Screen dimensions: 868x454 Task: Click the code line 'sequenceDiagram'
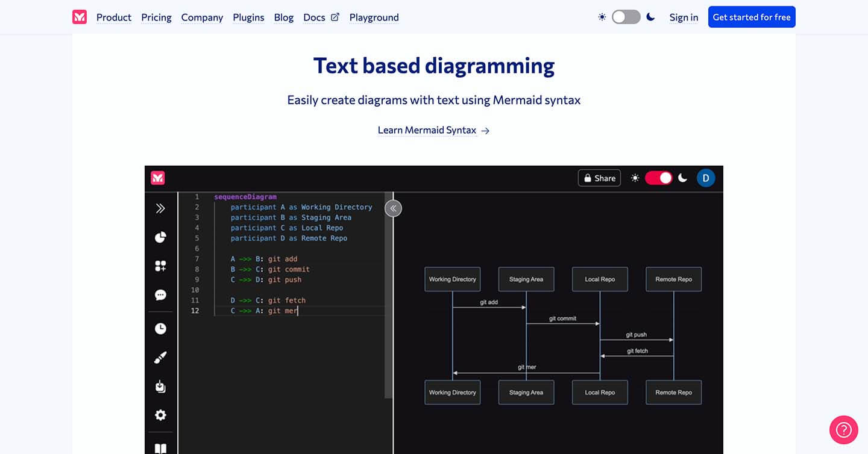[245, 197]
